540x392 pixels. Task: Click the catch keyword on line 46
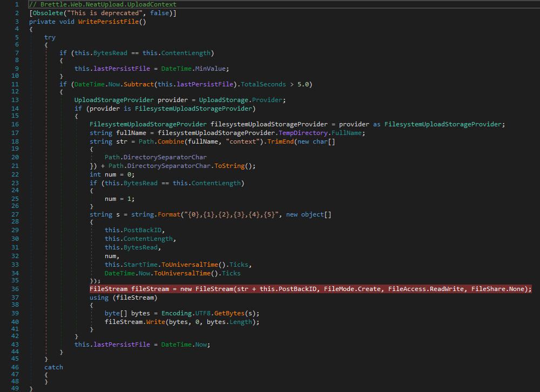[x=53, y=367]
